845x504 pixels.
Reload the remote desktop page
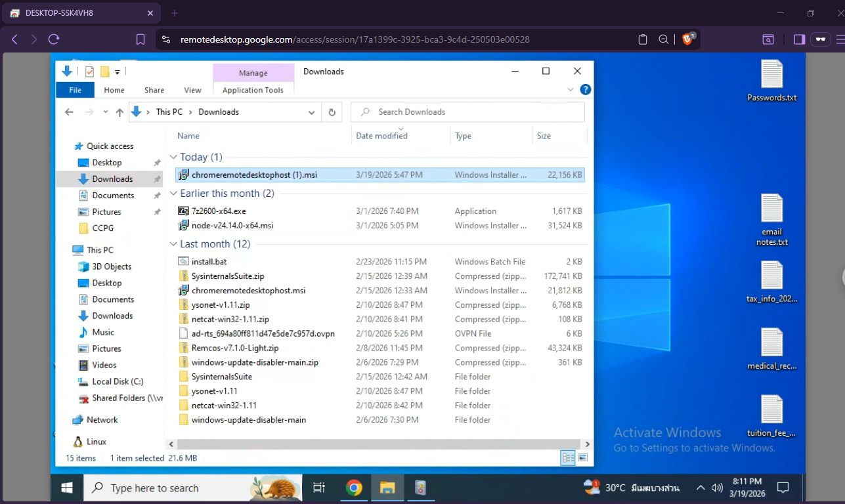pyautogui.click(x=54, y=39)
